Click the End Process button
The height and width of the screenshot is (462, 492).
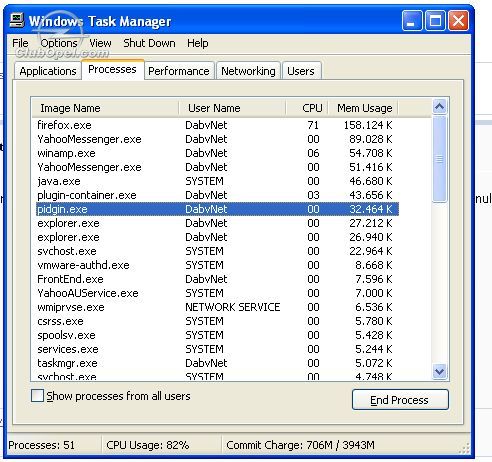point(400,400)
